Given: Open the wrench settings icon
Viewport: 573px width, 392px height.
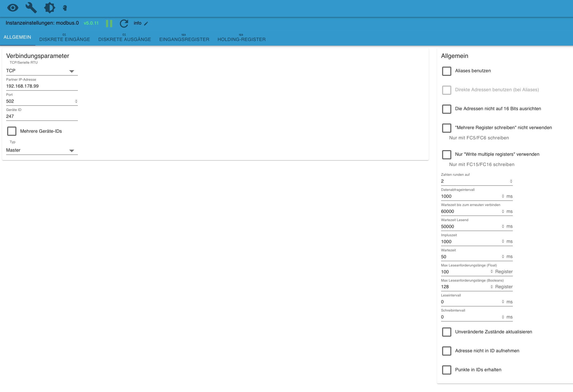Looking at the screenshot, I should (31, 8).
